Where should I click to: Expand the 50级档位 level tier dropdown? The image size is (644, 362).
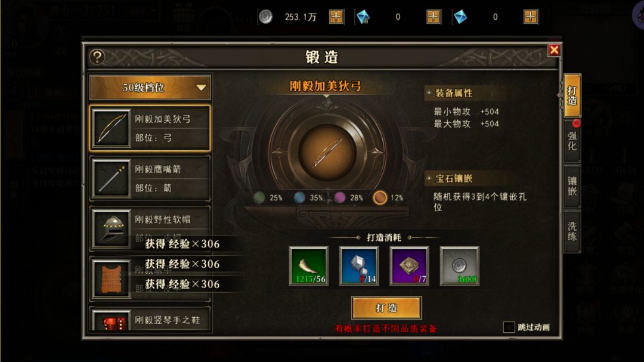150,88
